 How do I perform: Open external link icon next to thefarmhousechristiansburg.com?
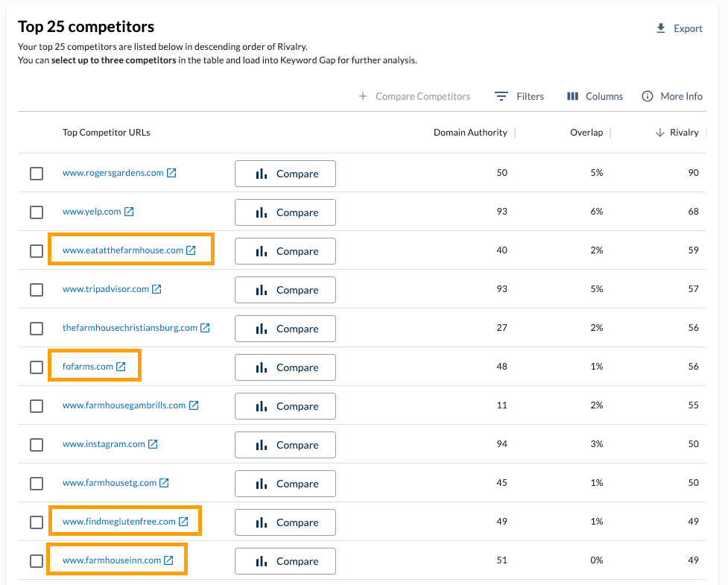click(x=205, y=327)
